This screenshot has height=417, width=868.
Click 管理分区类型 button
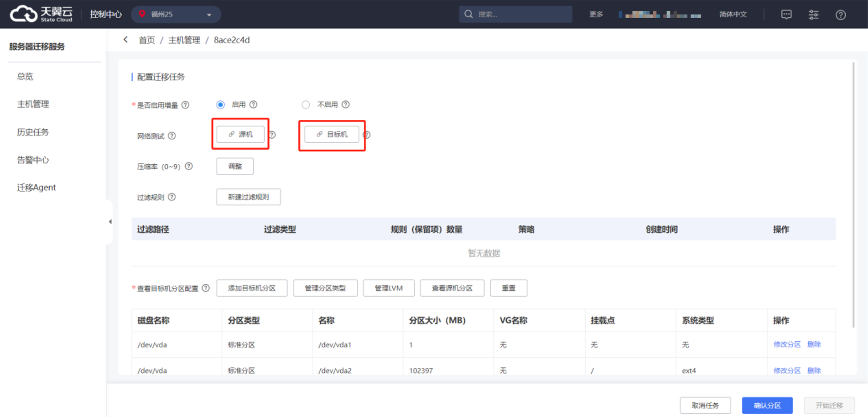[325, 288]
